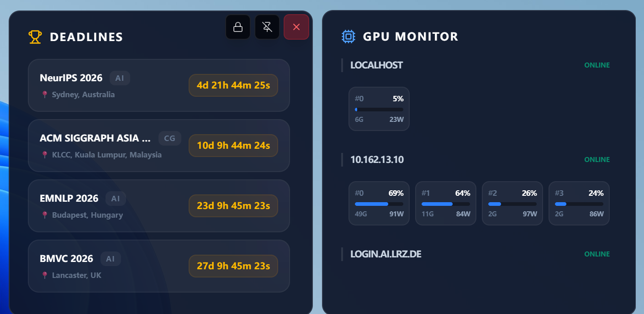
Task: Click the GPU MONITOR widget title
Action: click(x=411, y=37)
